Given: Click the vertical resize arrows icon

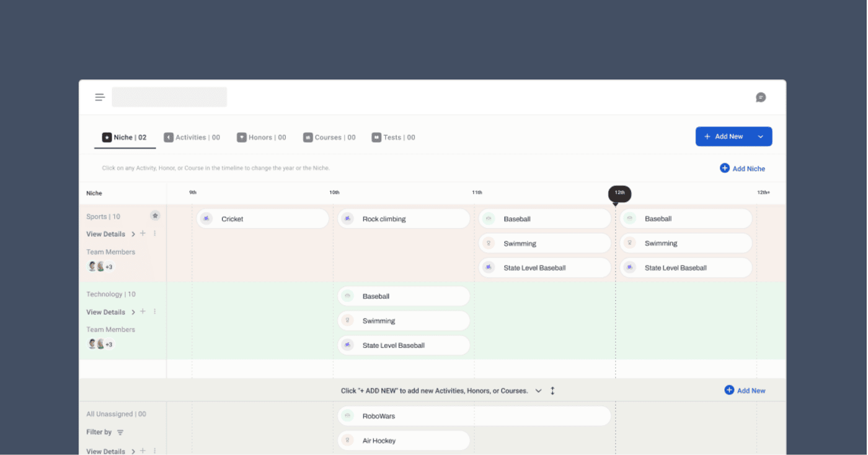Looking at the screenshot, I should [552, 391].
